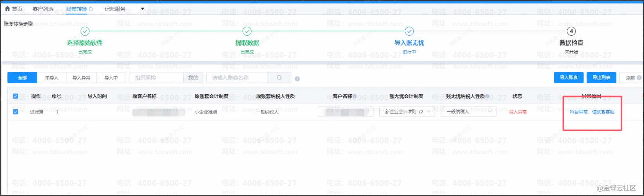644x196 pixels.
Task: Click the magnifier search icon button
Action: click(x=279, y=78)
